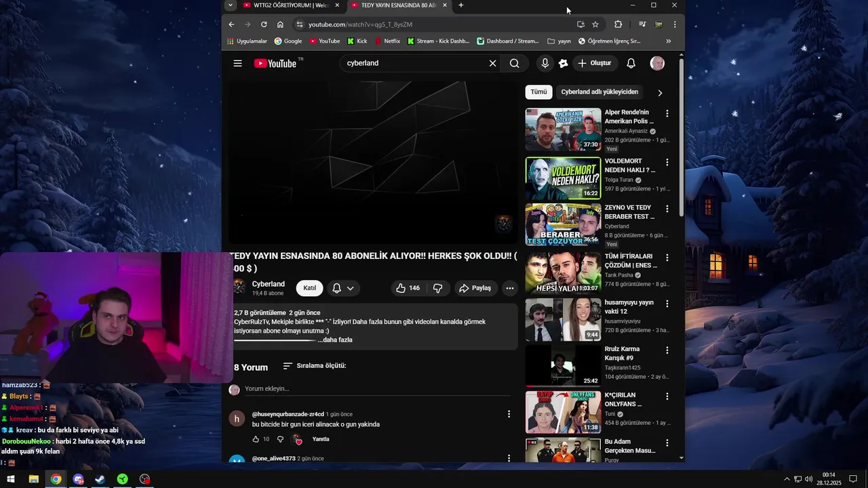The width and height of the screenshot is (868, 488).
Task: Clear the 'cyberland' search text
Action: click(493, 63)
